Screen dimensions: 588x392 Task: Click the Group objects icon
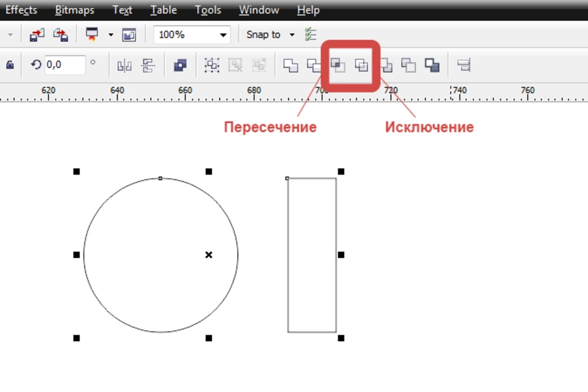[212, 66]
